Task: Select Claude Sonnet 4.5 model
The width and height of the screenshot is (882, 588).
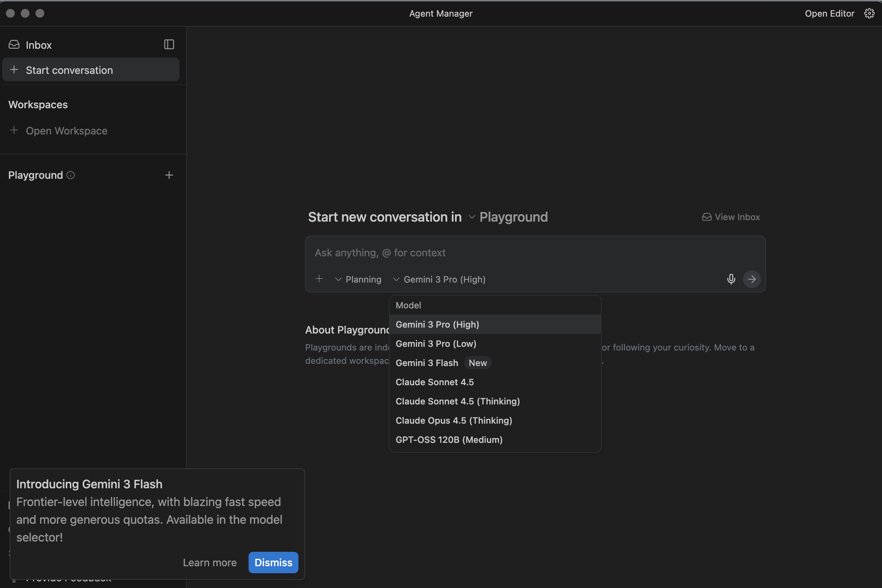Action: [495, 382]
